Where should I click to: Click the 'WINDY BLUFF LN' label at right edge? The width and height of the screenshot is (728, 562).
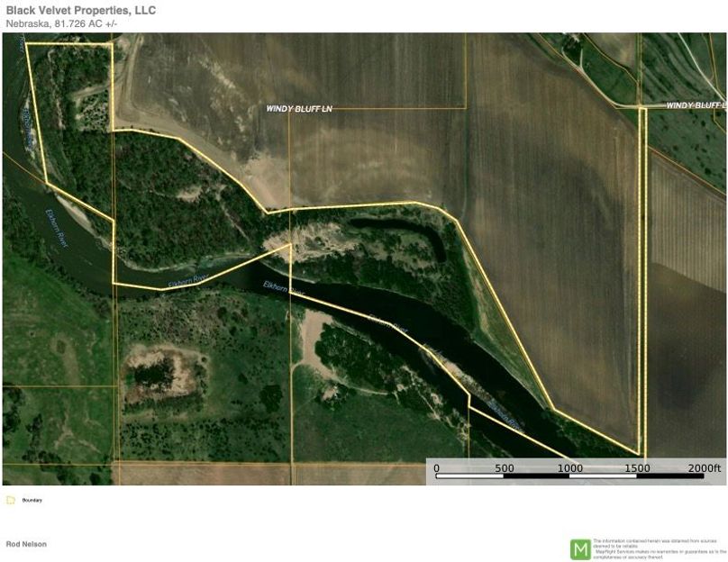(695, 105)
